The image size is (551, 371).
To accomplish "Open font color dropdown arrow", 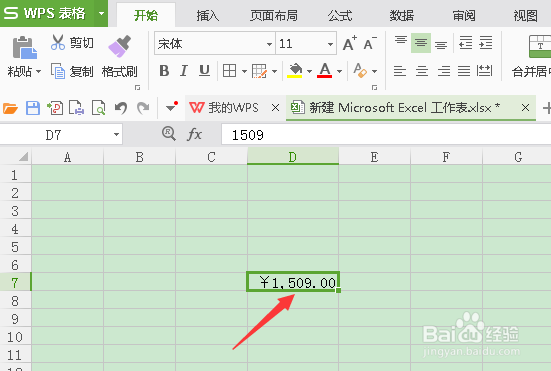I will [x=339, y=71].
